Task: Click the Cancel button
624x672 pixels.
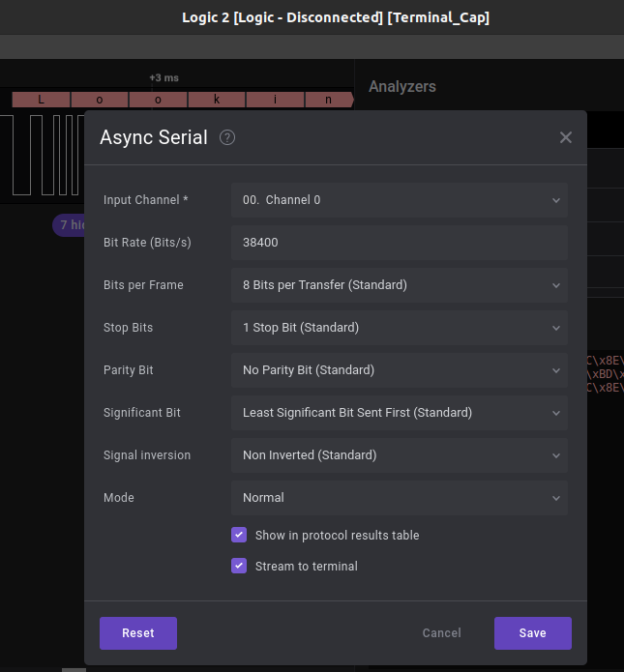Action: point(442,633)
